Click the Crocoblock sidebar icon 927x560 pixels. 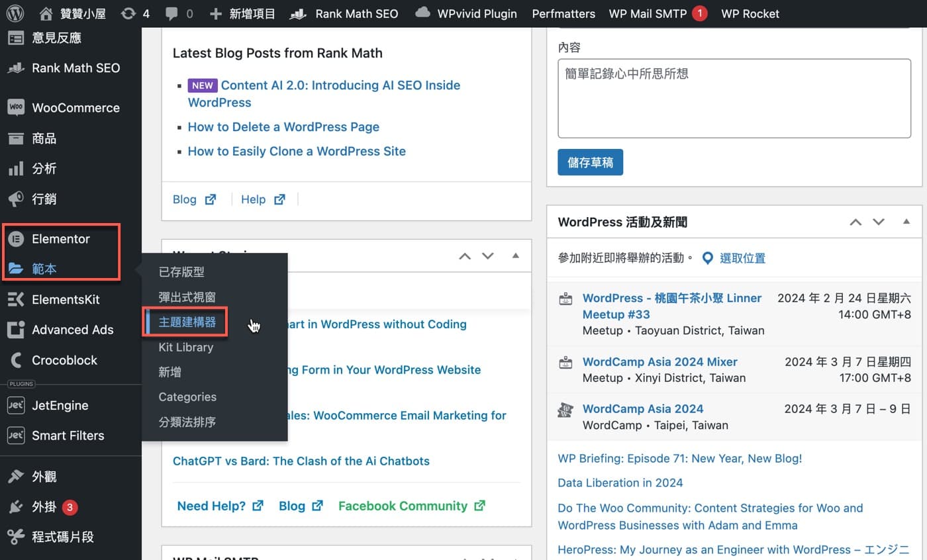(x=16, y=360)
